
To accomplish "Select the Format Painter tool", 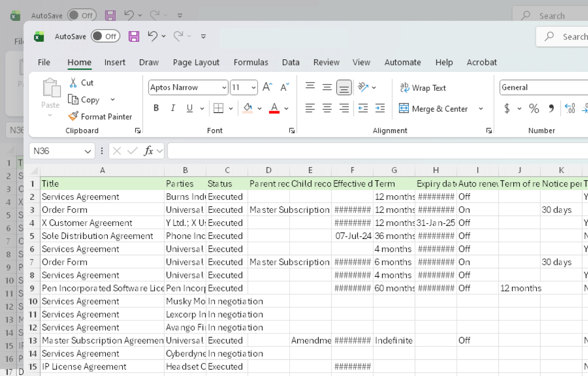I will [x=100, y=117].
